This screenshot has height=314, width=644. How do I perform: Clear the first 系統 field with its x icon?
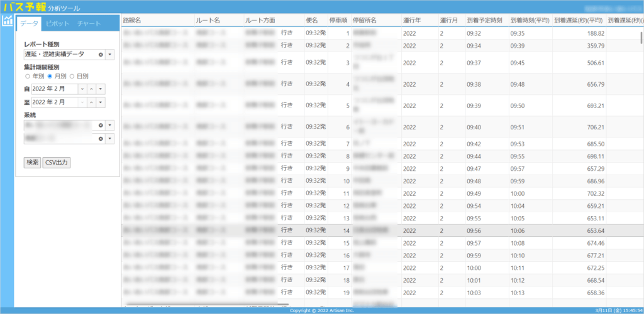(101, 124)
